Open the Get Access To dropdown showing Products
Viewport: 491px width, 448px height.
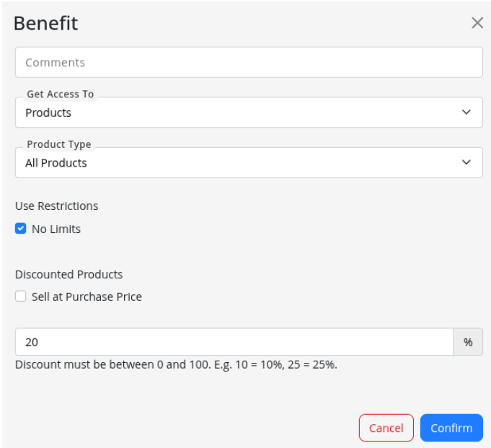[238, 113]
